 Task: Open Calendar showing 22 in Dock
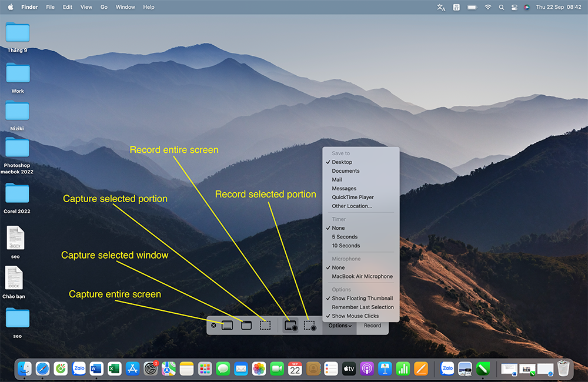[295, 369]
